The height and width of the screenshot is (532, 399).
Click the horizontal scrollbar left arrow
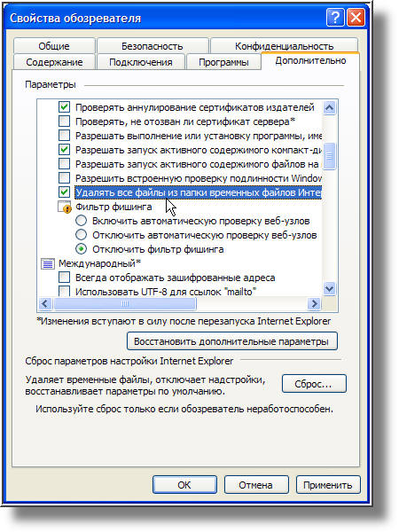coord(45,303)
